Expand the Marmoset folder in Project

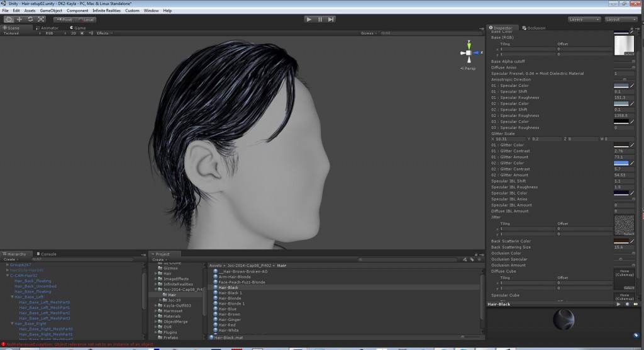[156, 311]
